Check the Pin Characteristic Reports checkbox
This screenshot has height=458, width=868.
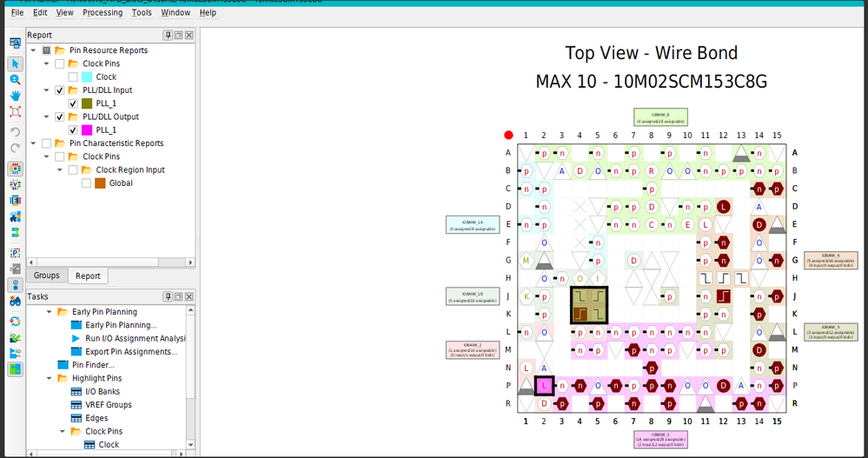click(x=47, y=143)
